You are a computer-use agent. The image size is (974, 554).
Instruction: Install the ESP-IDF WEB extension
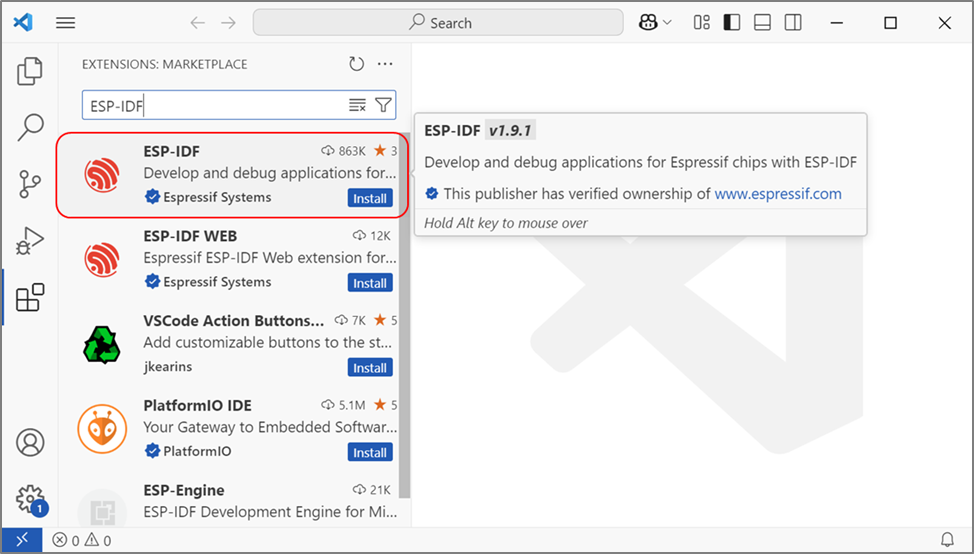point(370,283)
